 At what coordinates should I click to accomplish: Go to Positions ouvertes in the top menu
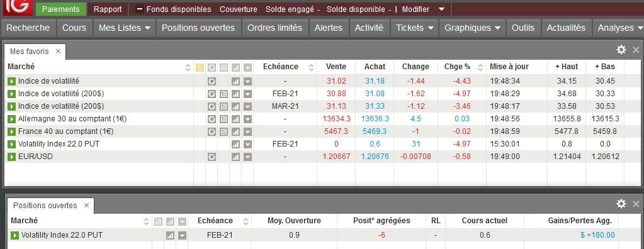[198, 28]
